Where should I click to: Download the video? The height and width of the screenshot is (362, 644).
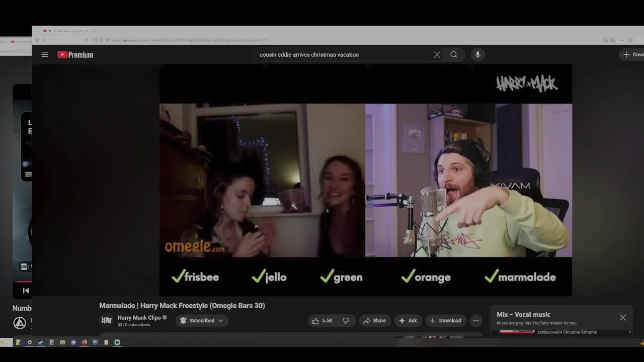(445, 320)
